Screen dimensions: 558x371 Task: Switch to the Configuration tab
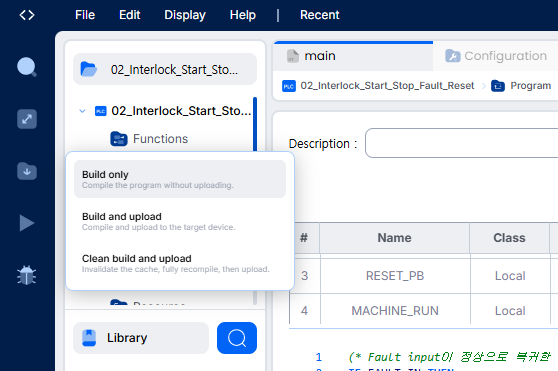[x=496, y=56]
